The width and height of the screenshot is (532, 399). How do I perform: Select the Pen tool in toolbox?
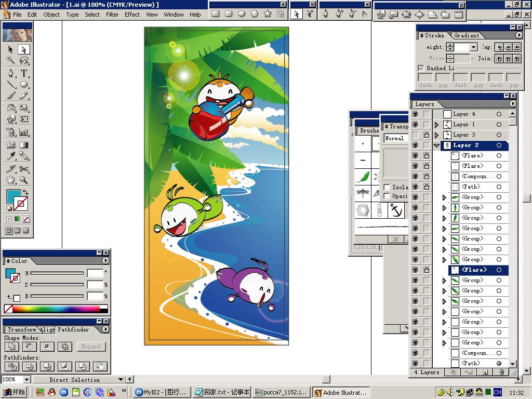(10, 73)
